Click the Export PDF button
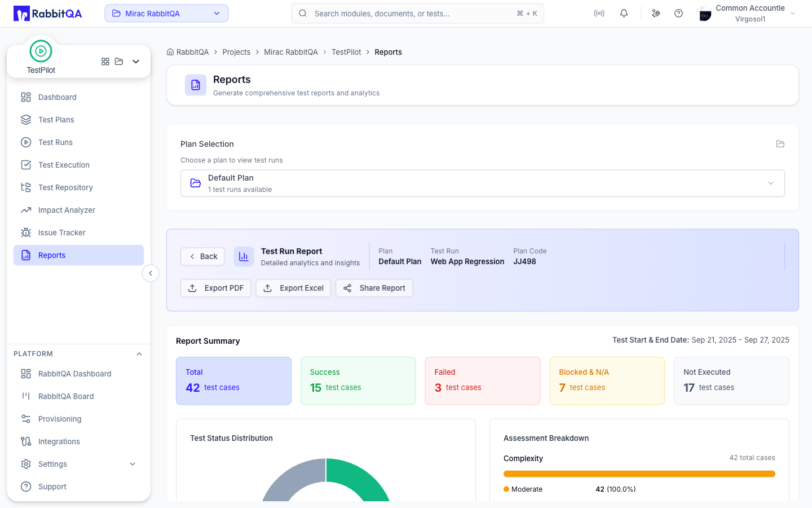Screen dimensions: 812x508 pos(216,288)
